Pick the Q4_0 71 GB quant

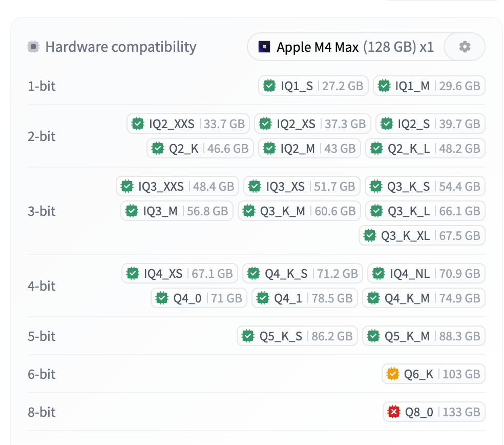coord(199,298)
